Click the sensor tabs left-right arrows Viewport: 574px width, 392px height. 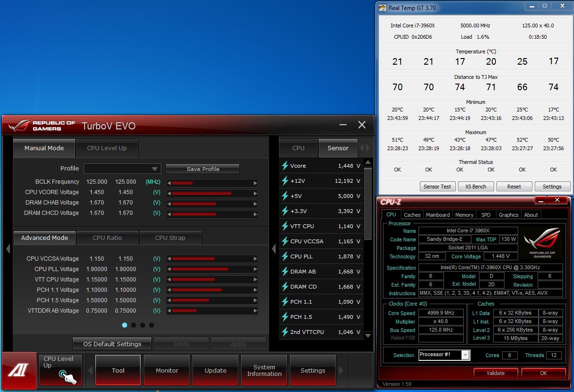click(365, 148)
